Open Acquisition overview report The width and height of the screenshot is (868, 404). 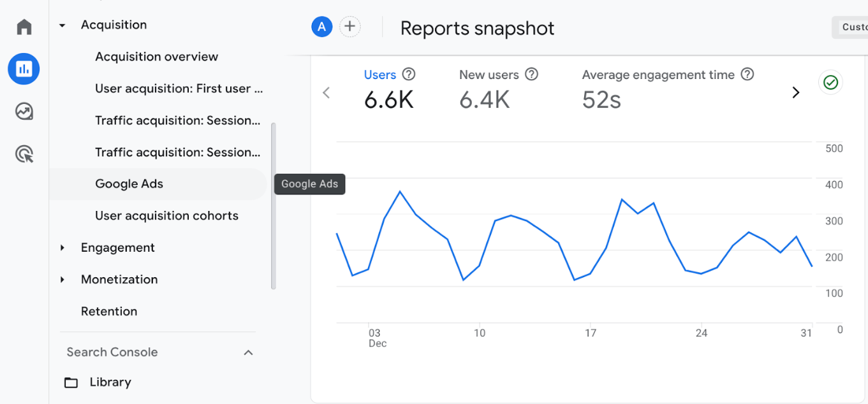point(156,57)
